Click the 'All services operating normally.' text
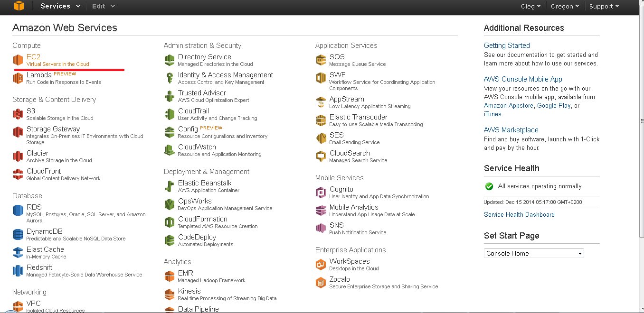The width and height of the screenshot is (644, 313). (x=540, y=186)
